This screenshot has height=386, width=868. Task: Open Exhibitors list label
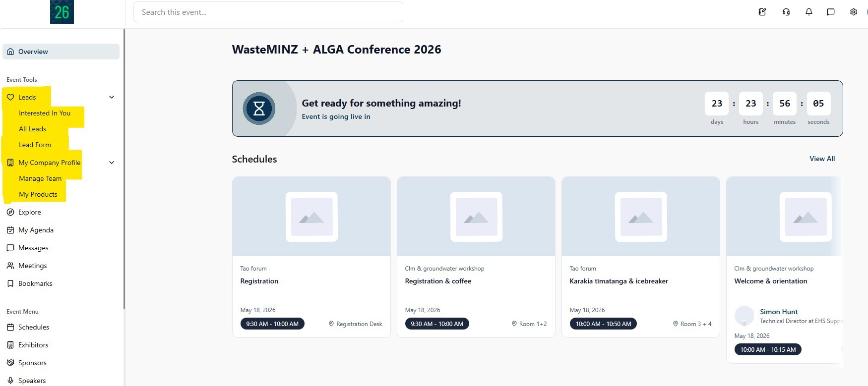[33, 345]
